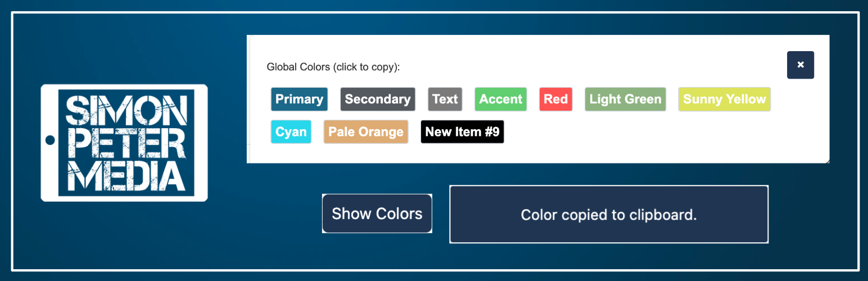868x281 pixels.
Task: Copy the green Accent color
Action: [500, 99]
